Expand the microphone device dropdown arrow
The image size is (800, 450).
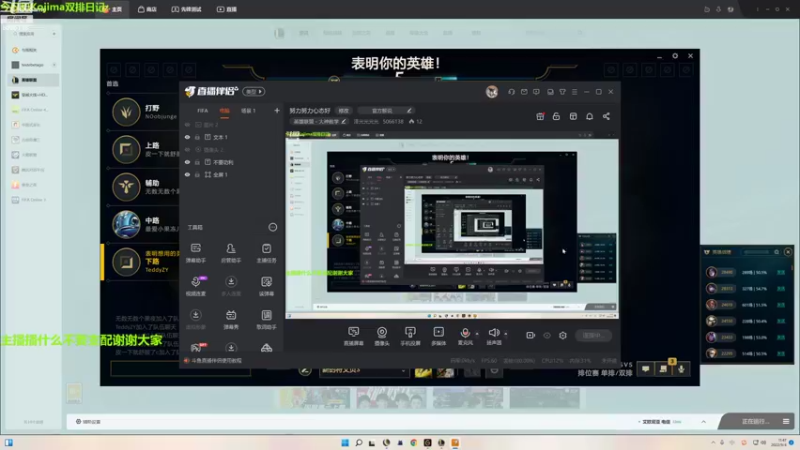coord(477,334)
